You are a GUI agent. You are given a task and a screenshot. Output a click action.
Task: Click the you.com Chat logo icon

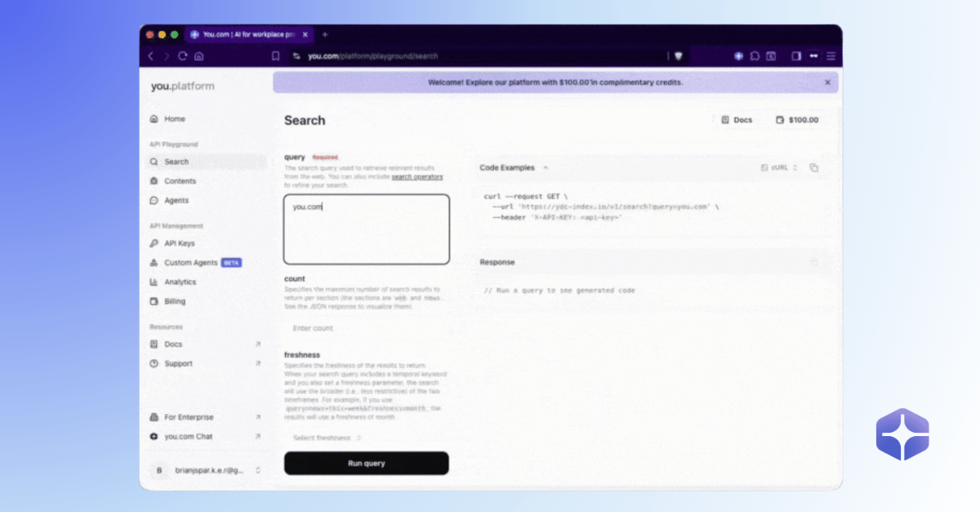(x=154, y=437)
